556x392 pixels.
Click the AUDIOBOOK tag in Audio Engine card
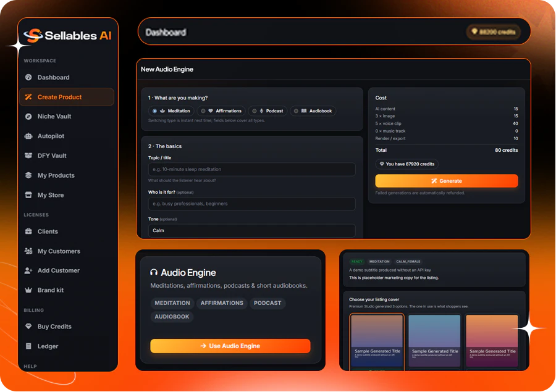172,317
